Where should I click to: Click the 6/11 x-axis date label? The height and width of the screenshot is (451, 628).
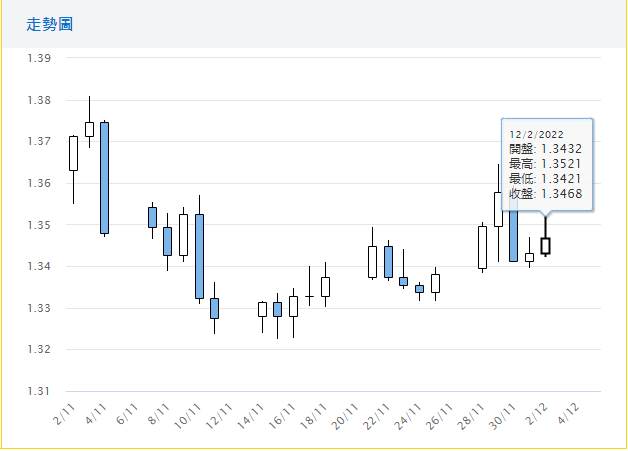point(127,411)
